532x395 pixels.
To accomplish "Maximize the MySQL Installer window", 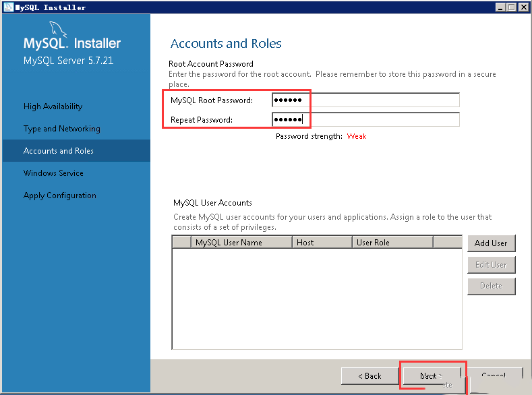I will (512, 7).
